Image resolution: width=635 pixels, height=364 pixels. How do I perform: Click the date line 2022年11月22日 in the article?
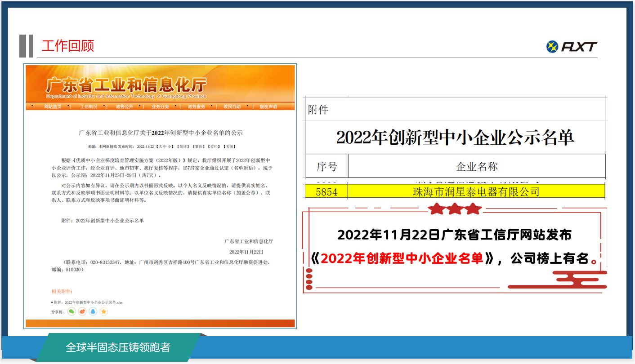(x=246, y=252)
